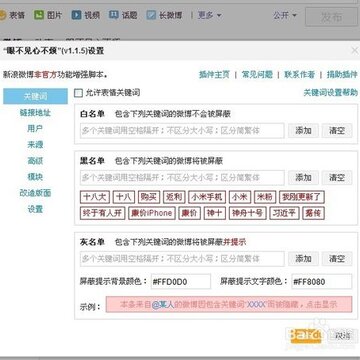Open the 公开 visibility dropdown

(285, 15)
